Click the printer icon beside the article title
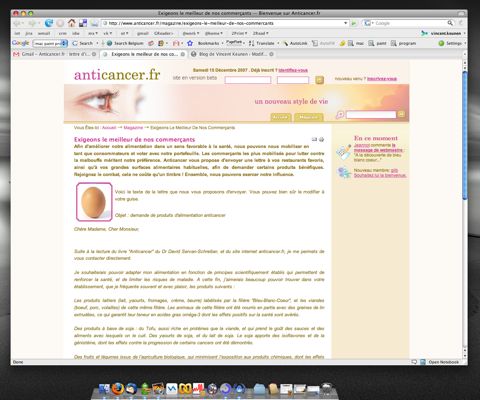 point(321,139)
